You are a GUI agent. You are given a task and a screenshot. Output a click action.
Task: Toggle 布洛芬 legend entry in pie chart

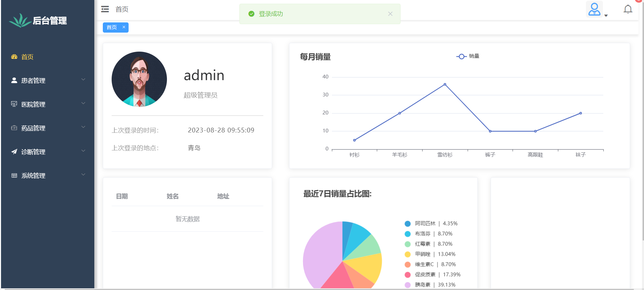coord(429,234)
